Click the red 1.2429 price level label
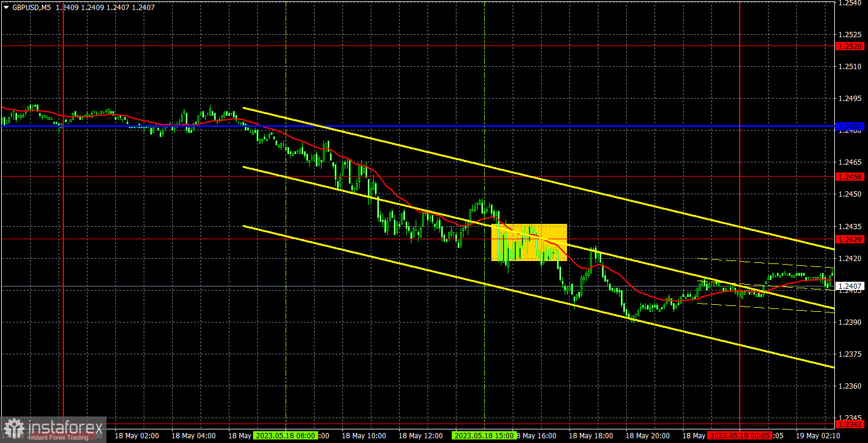The width and height of the screenshot is (868, 443). pos(850,239)
